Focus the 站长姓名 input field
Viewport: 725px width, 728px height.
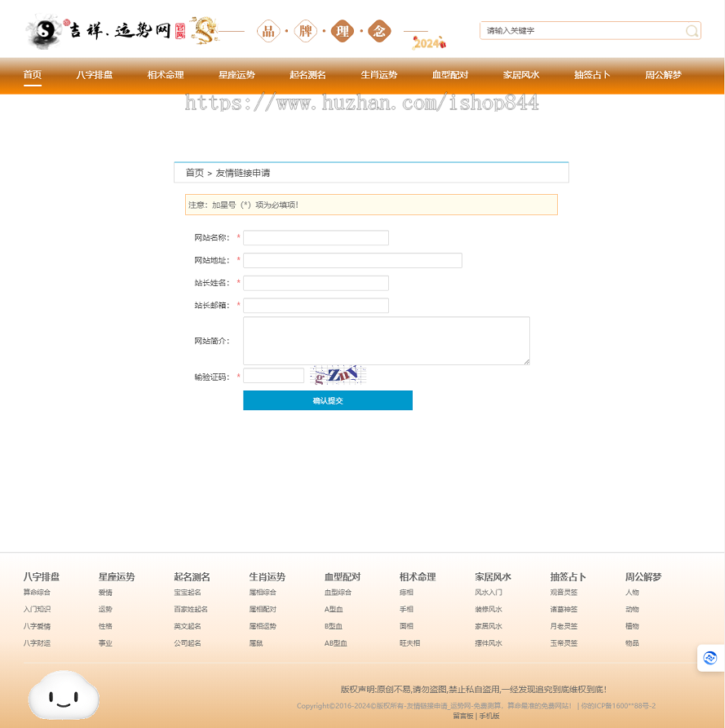click(x=316, y=283)
